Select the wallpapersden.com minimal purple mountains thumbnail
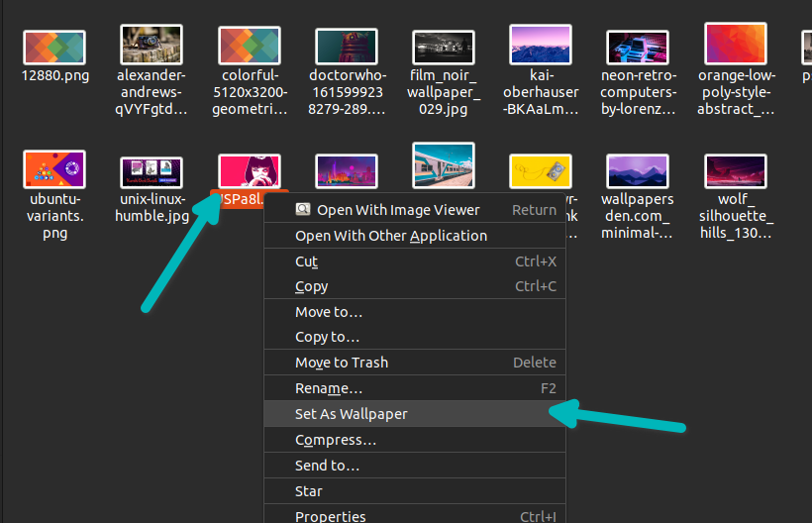Screen dimensions: 812x523 (x=638, y=171)
